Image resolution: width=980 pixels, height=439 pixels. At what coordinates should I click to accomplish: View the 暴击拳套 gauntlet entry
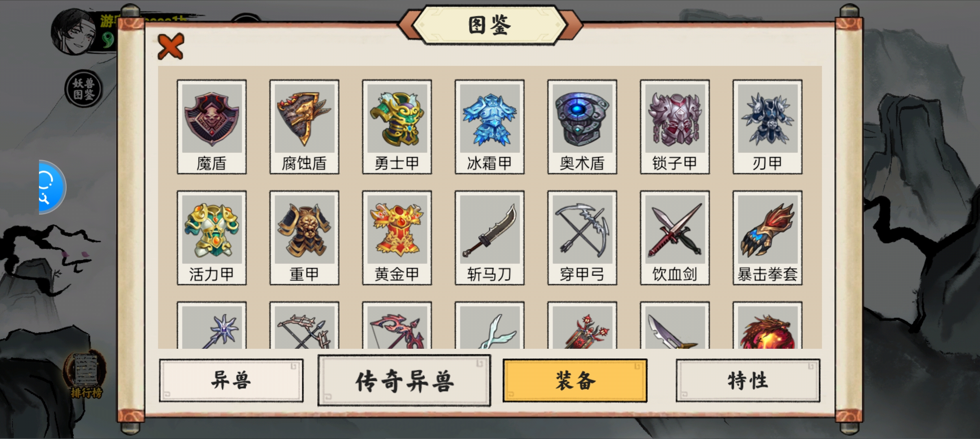click(x=768, y=238)
